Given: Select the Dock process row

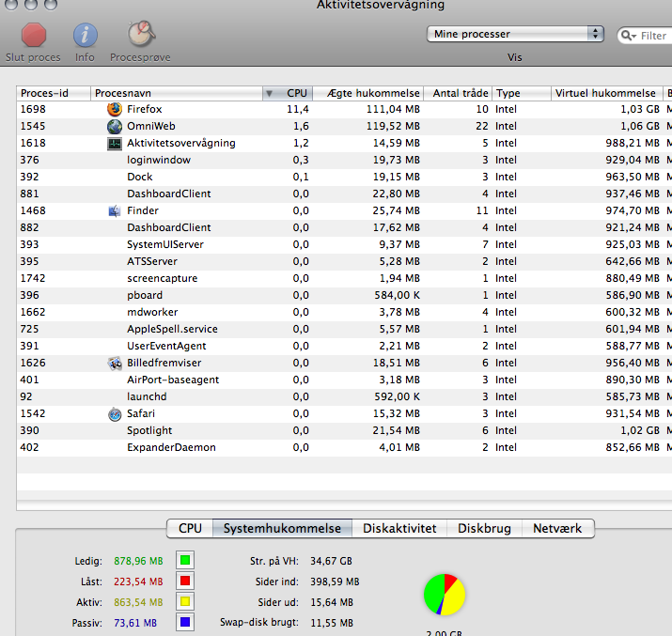Looking at the screenshot, I should pos(345,178).
